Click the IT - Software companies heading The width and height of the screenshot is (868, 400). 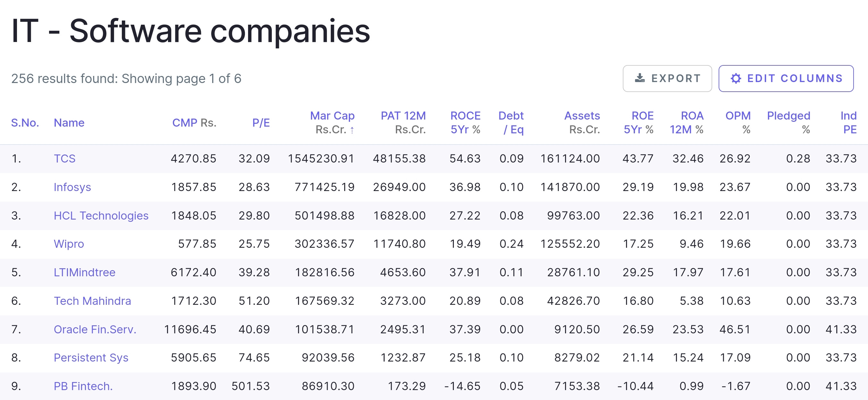pyautogui.click(x=191, y=31)
